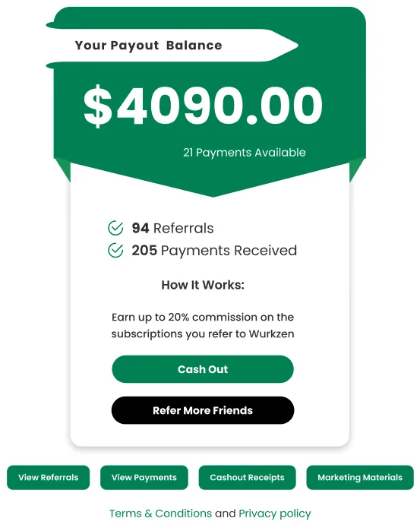The height and width of the screenshot is (528, 420).
Task: Open Terms & Conditions link
Action: tap(160, 513)
